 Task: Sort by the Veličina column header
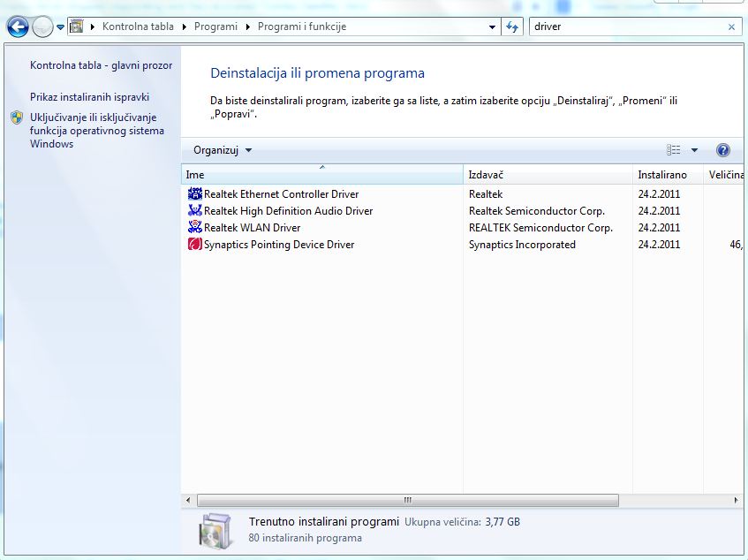click(x=724, y=175)
